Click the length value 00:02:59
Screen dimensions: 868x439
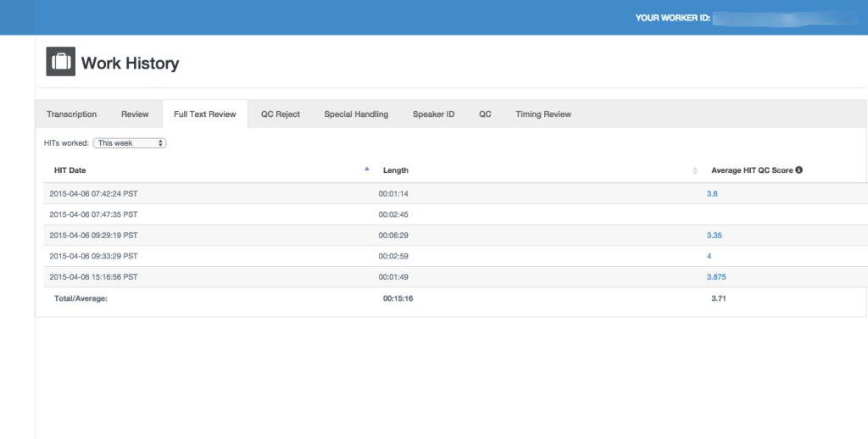point(393,256)
